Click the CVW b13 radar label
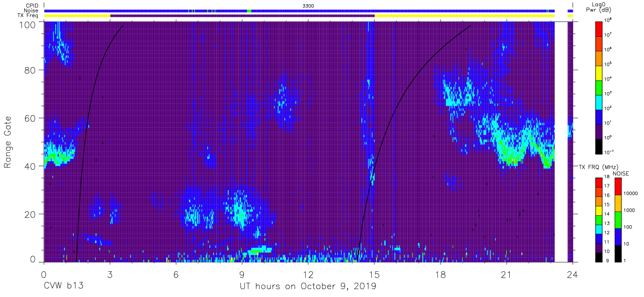The width and height of the screenshot is (644, 297). coord(63,286)
